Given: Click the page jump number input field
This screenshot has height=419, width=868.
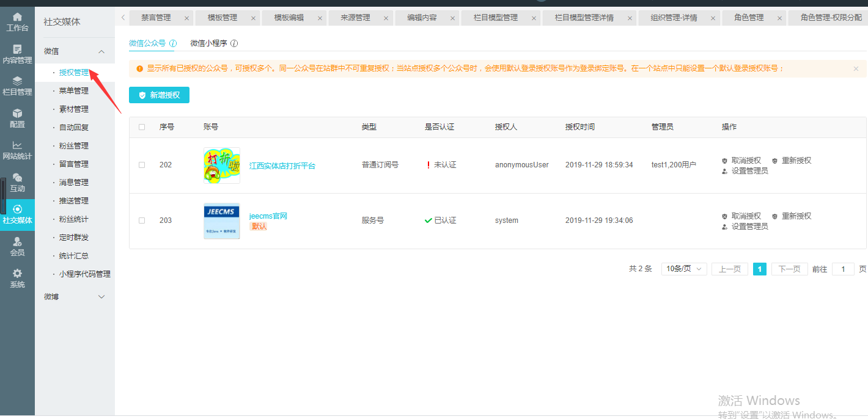Looking at the screenshot, I should click(843, 269).
